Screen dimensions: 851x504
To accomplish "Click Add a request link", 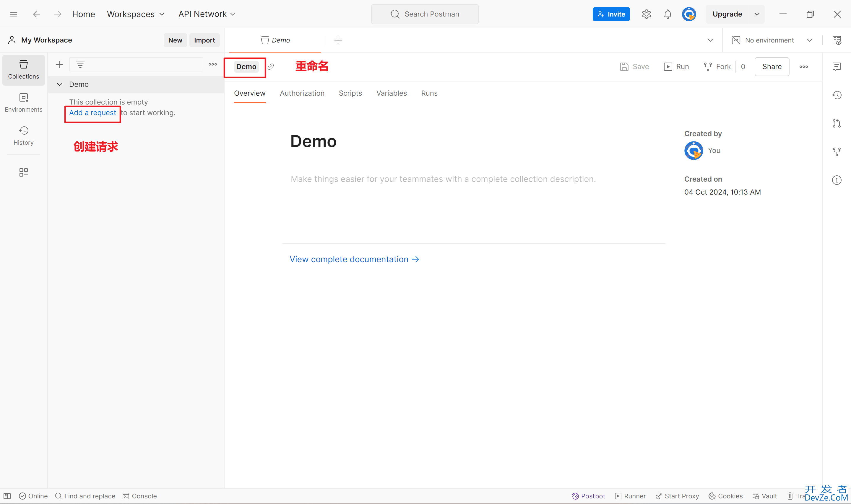I will coord(92,113).
